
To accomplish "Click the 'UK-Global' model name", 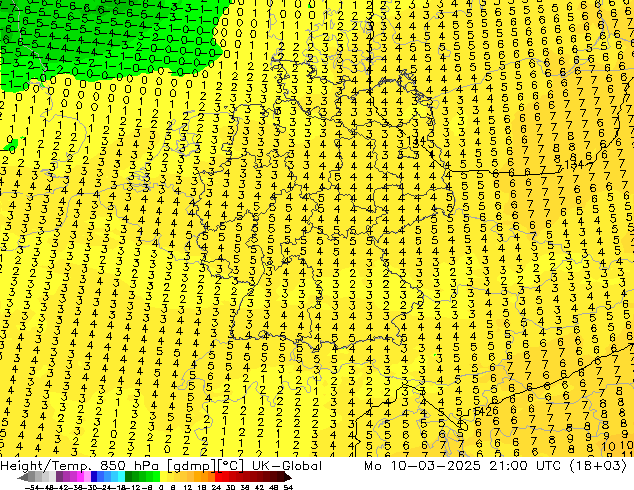I will pyautogui.click(x=287, y=466).
